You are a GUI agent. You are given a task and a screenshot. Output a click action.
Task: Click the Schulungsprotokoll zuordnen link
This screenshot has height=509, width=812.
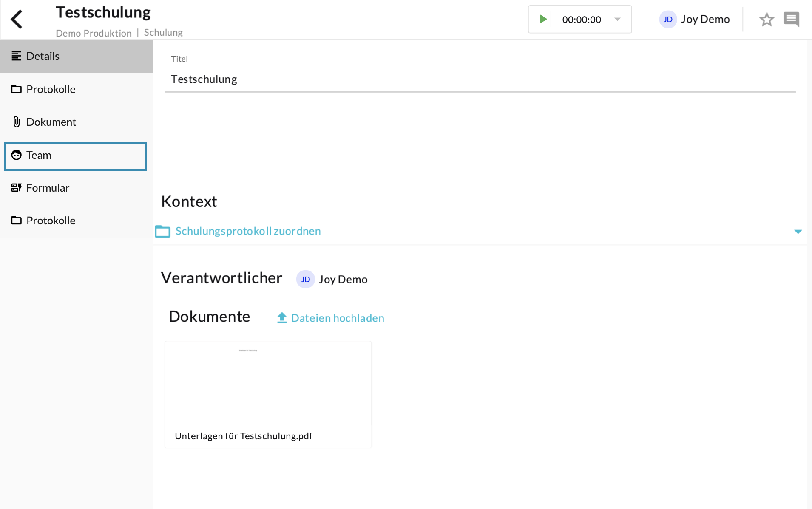[248, 231]
